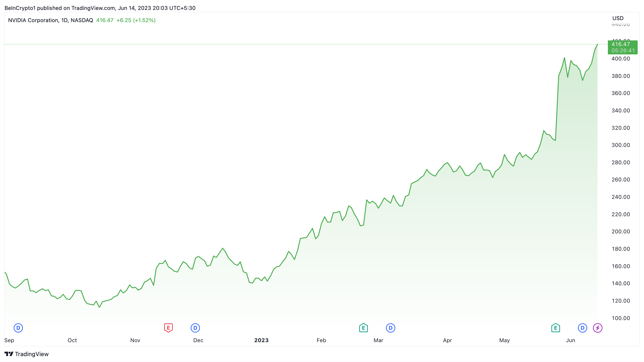The width and height of the screenshot is (644, 362).
Task: Select the dividend marker in June
Action: point(583,328)
